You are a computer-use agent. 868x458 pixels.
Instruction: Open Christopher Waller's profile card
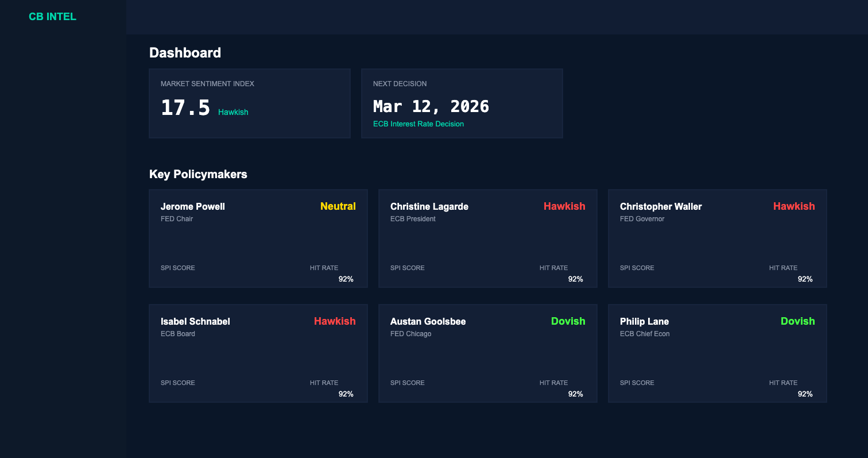pos(717,238)
